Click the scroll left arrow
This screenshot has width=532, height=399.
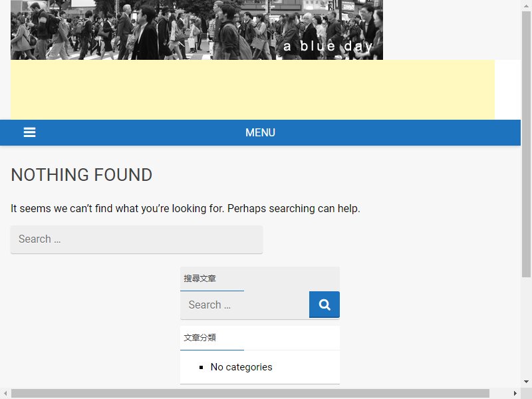coord(5,393)
